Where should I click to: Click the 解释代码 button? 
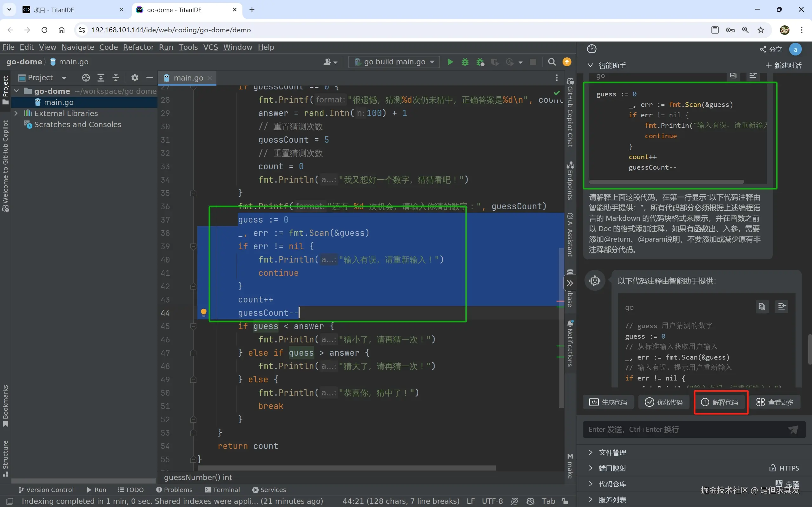[x=721, y=402]
